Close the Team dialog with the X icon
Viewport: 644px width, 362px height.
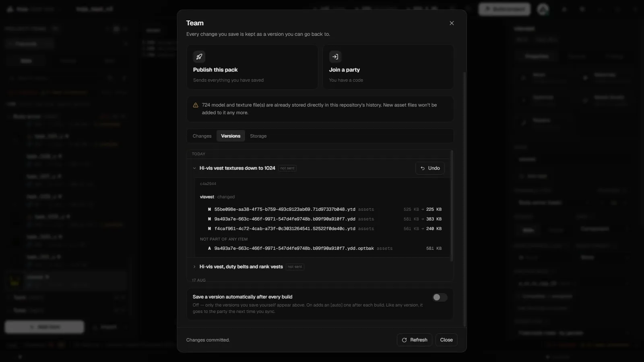coord(452,23)
